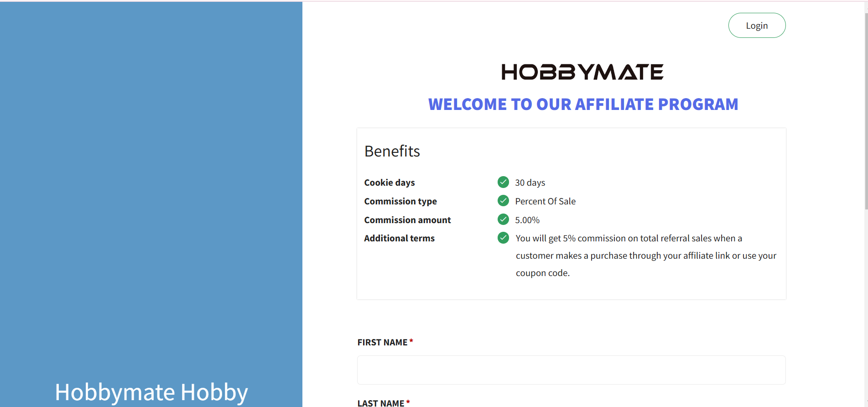This screenshot has width=868, height=407.
Task: Select the 'Commission type' label
Action: [x=400, y=201]
